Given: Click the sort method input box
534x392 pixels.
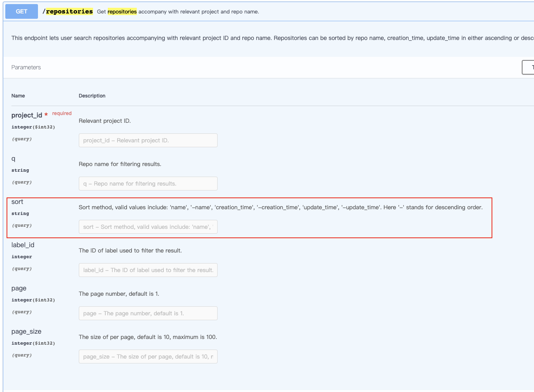Looking at the screenshot, I should 148,226.
